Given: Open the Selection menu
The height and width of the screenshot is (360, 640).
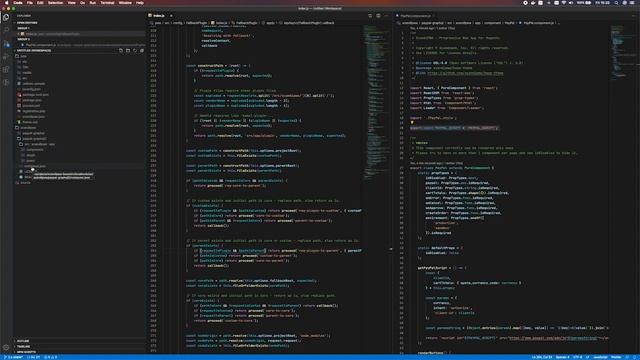Looking at the screenshot, I should click(x=56, y=3).
